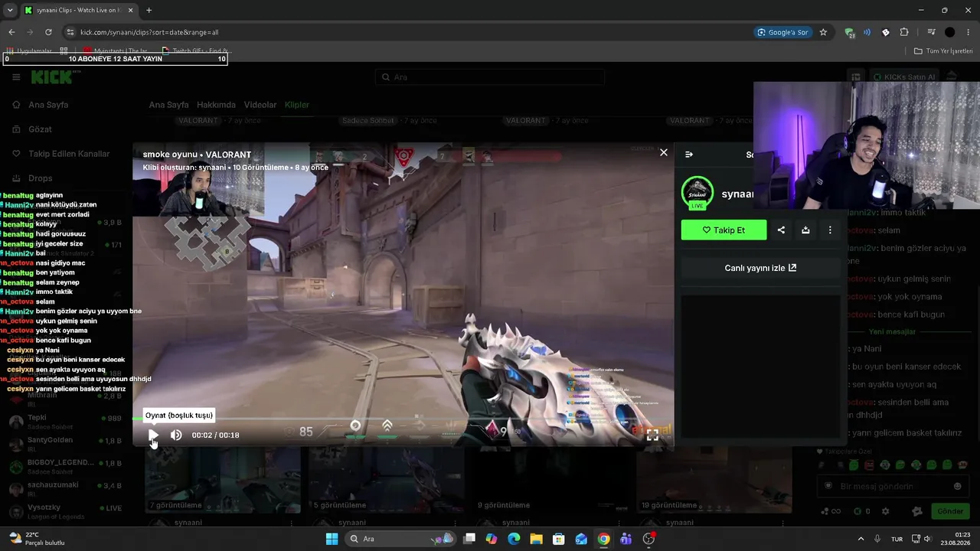This screenshot has height=551, width=980.
Task: Open Canlı yayını izle link
Action: (x=760, y=268)
